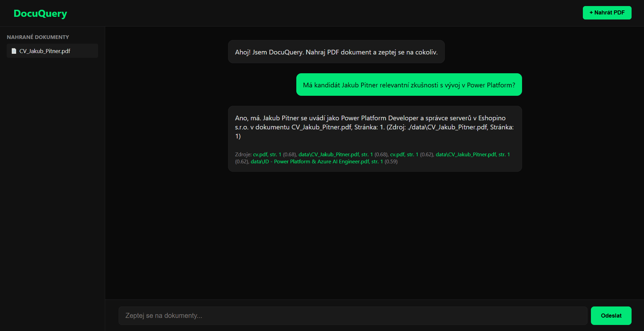Click the (0.59) relevance score
Image resolution: width=644 pixels, height=331 pixels.
[x=391, y=162]
